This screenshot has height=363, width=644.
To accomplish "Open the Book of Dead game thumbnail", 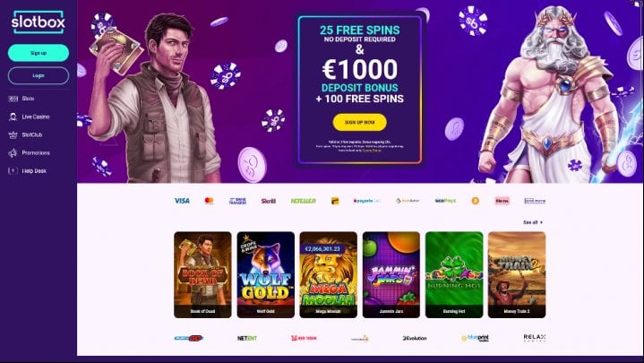I will point(202,274).
